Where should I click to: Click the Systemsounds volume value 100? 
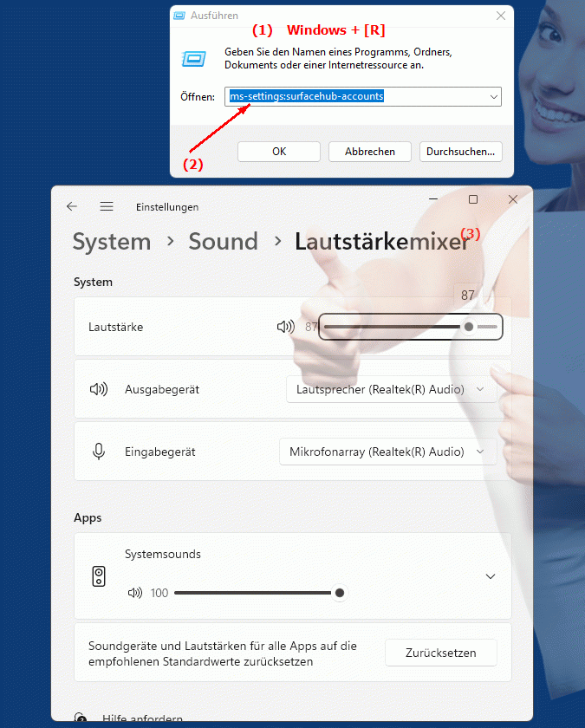(x=159, y=593)
